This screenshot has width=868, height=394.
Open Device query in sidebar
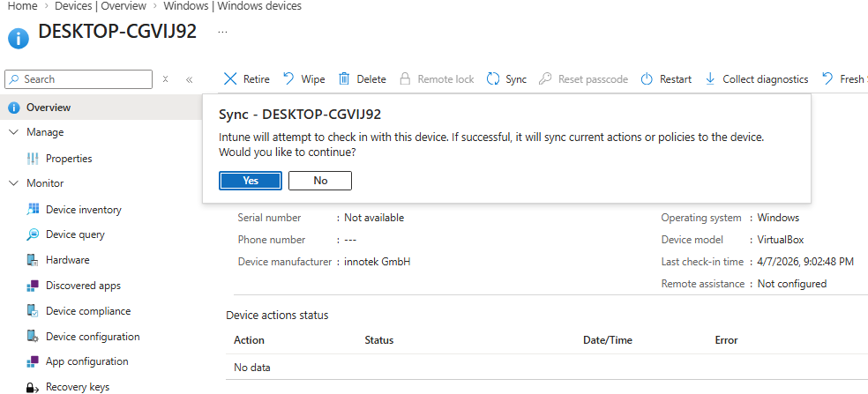[75, 234]
